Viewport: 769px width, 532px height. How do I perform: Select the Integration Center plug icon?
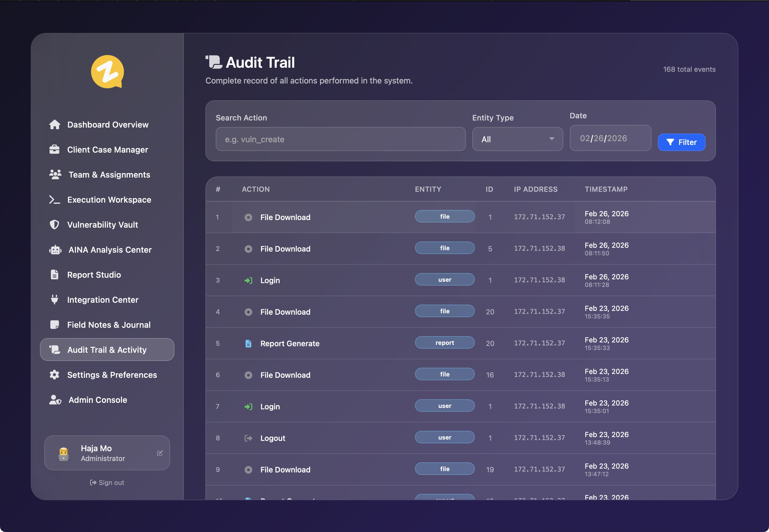[x=55, y=300]
